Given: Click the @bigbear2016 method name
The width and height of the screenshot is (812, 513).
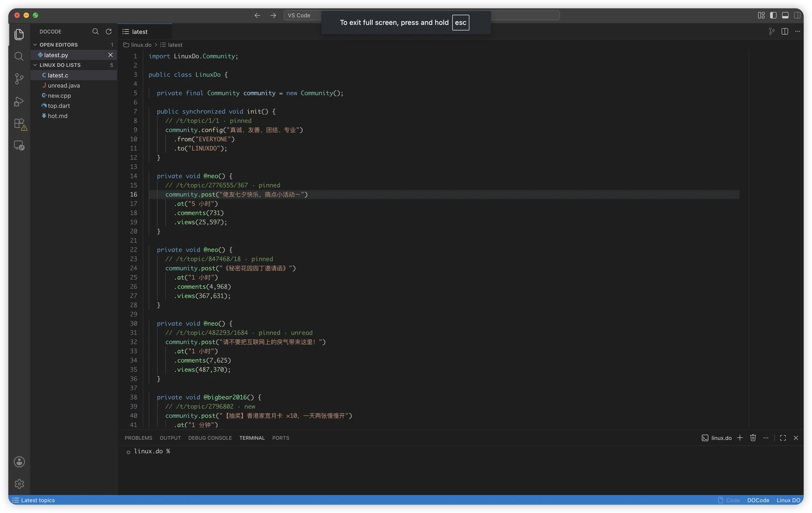Looking at the screenshot, I should click(225, 397).
